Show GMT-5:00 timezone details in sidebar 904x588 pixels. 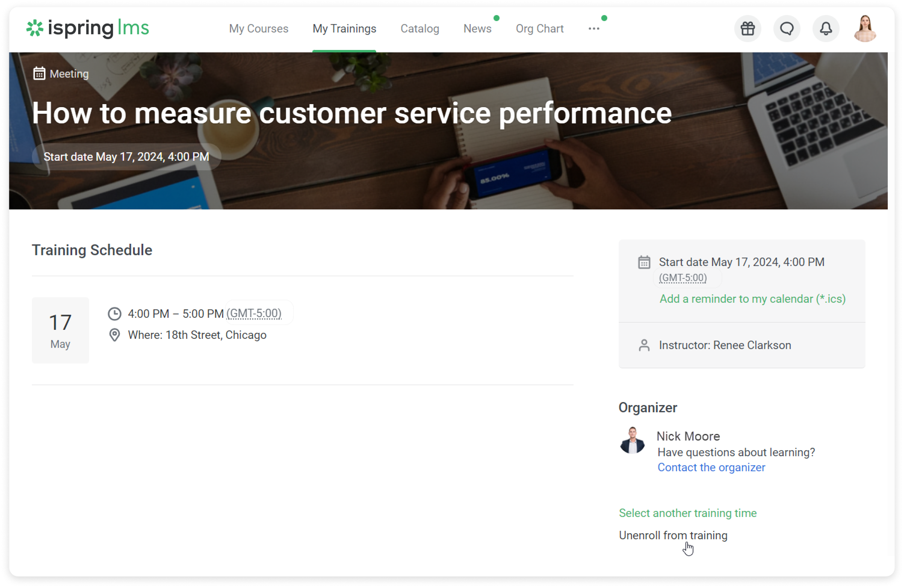click(x=683, y=278)
